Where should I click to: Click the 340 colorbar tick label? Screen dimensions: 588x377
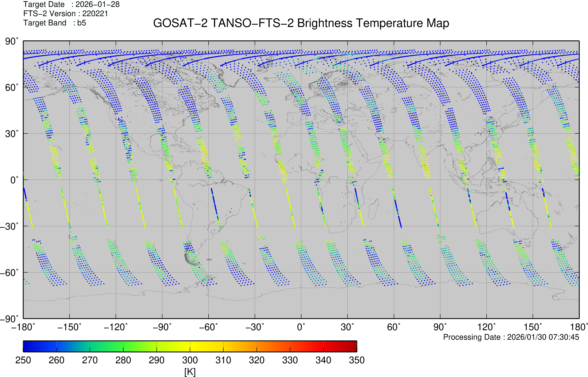point(323,360)
